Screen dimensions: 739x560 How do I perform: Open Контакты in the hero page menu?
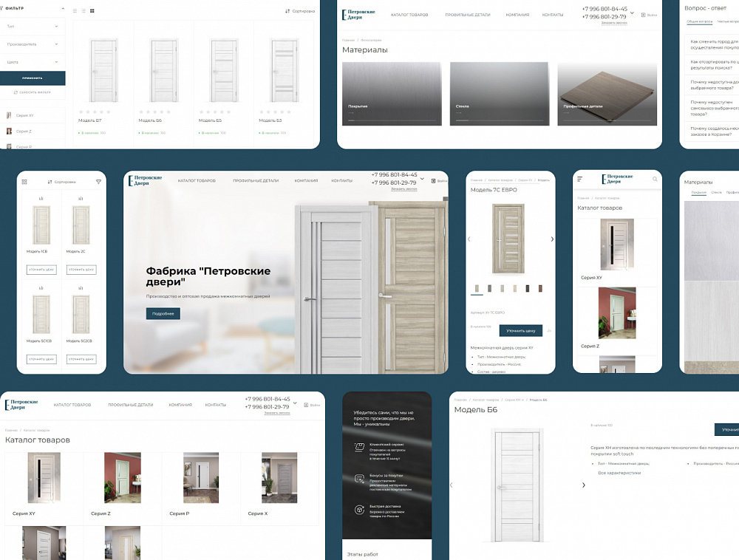tap(341, 180)
